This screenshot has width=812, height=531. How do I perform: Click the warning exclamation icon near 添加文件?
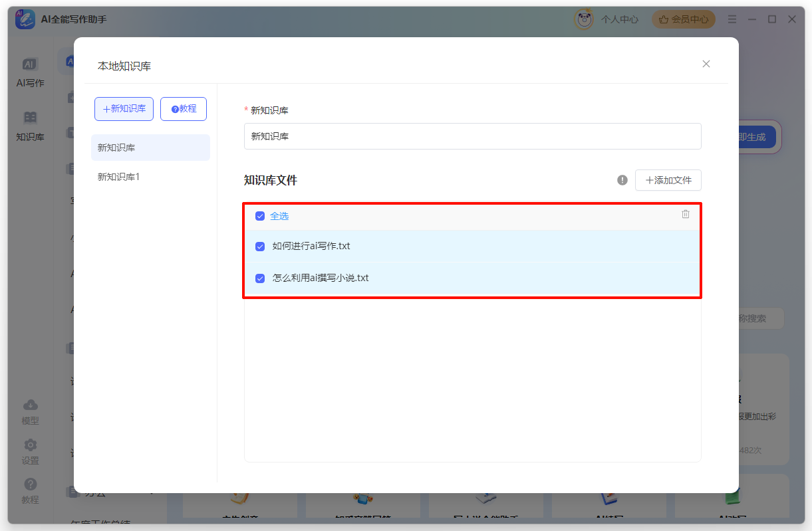[x=622, y=179]
